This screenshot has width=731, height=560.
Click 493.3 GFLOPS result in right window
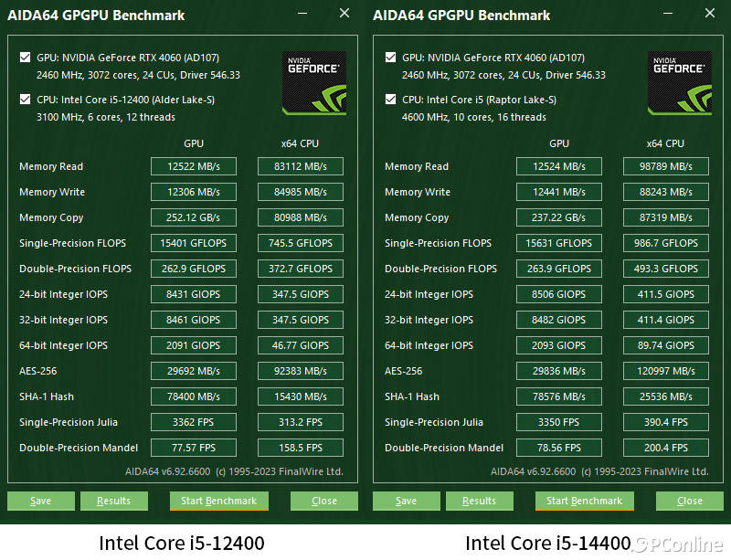666,269
